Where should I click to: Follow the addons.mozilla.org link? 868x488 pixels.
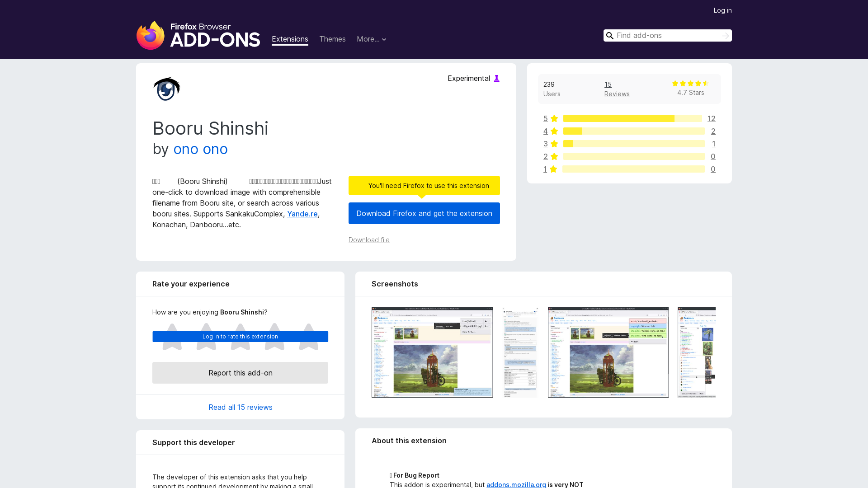point(516,484)
